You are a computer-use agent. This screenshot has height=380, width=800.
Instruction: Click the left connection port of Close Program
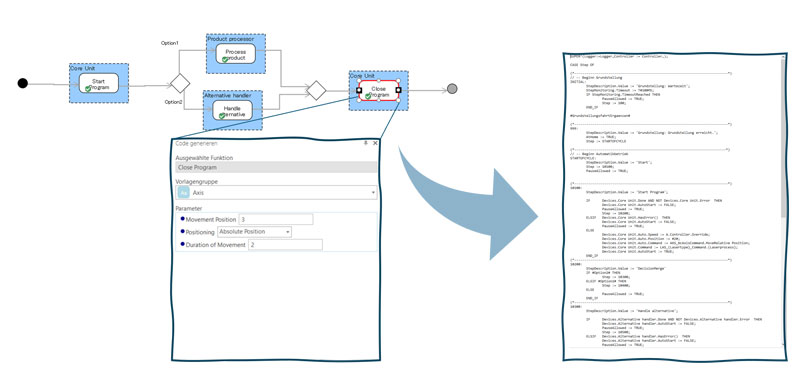tap(359, 90)
